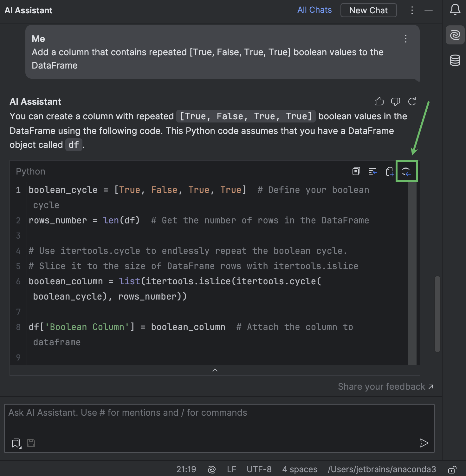Screen dimensions: 466x476
Task: Open the notifications bell
Action: click(x=455, y=10)
